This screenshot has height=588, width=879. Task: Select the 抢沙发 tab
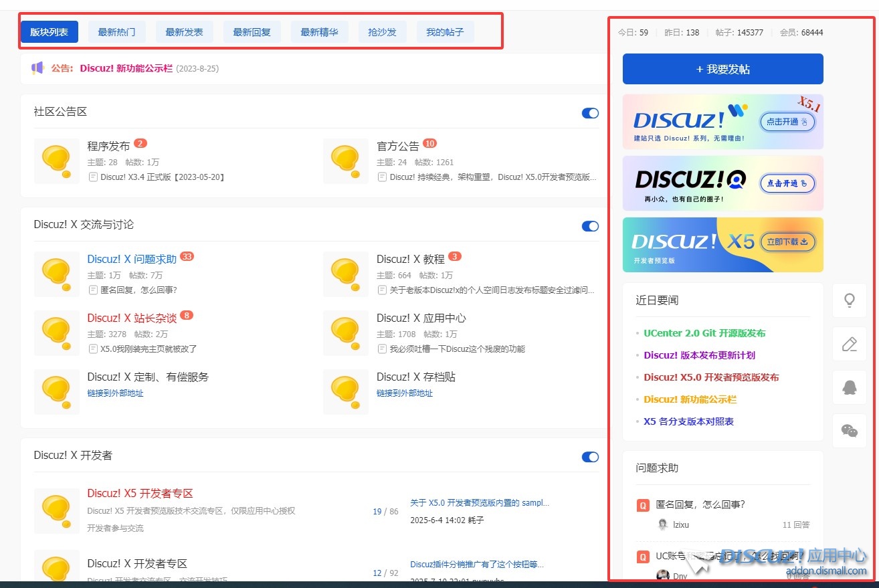click(382, 32)
